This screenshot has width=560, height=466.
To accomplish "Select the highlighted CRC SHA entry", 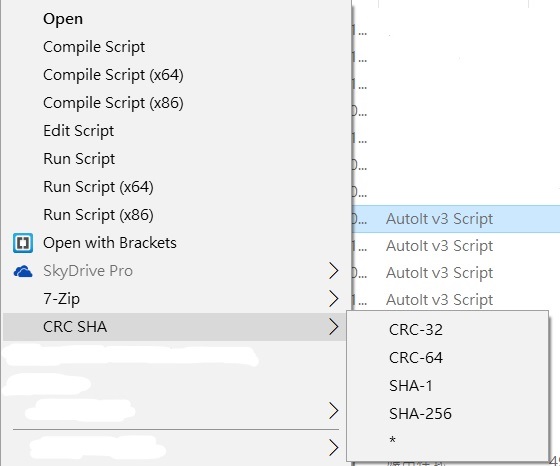I will coord(174,327).
